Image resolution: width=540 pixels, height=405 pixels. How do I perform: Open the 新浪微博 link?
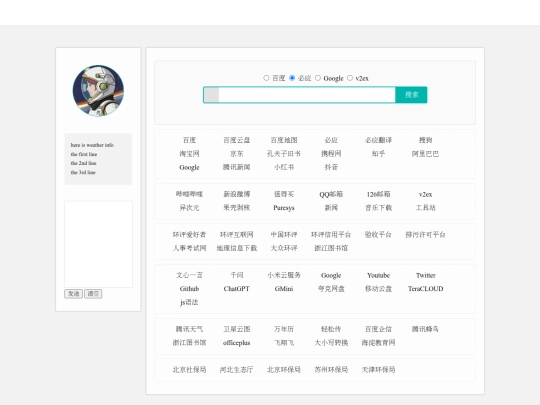(237, 194)
